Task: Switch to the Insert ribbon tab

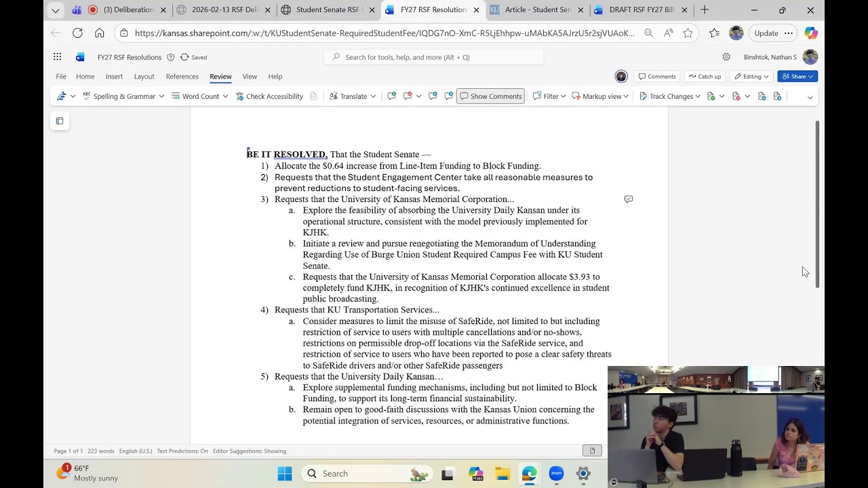Action: pos(114,77)
